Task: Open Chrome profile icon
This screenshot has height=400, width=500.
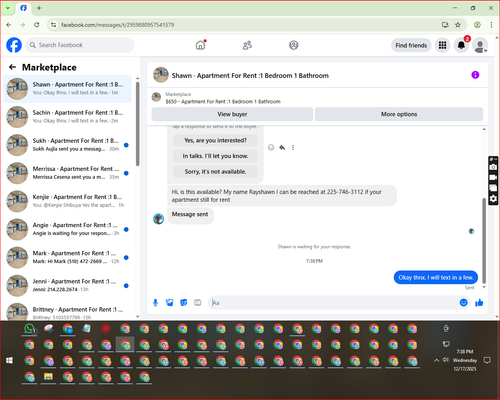Action: click(477, 25)
